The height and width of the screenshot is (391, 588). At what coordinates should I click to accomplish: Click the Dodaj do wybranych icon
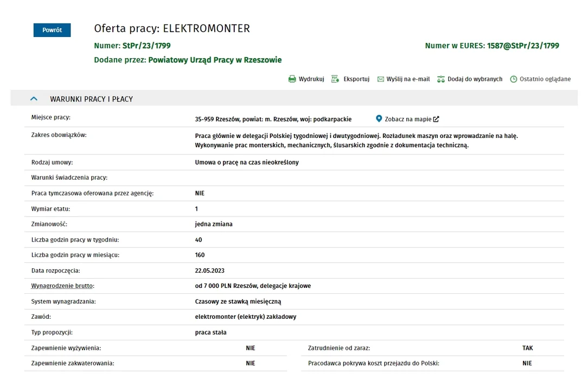click(441, 79)
